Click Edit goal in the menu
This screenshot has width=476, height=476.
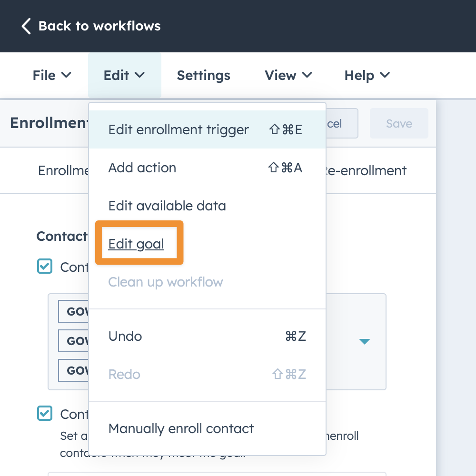tap(136, 244)
